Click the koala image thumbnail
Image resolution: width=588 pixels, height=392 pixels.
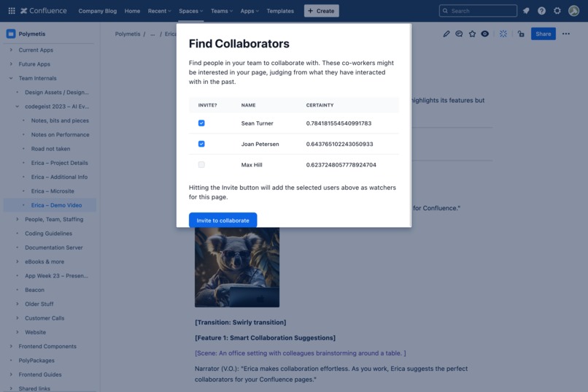[237, 267]
